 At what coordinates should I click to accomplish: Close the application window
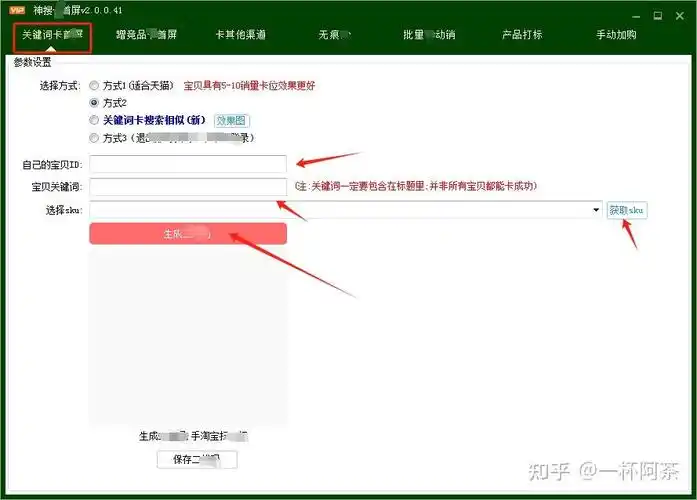pyautogui.click(x=680, y=16)
